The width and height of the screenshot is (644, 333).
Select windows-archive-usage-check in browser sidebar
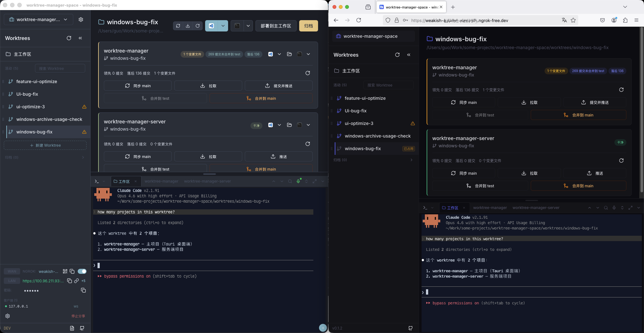pos(374,136)
